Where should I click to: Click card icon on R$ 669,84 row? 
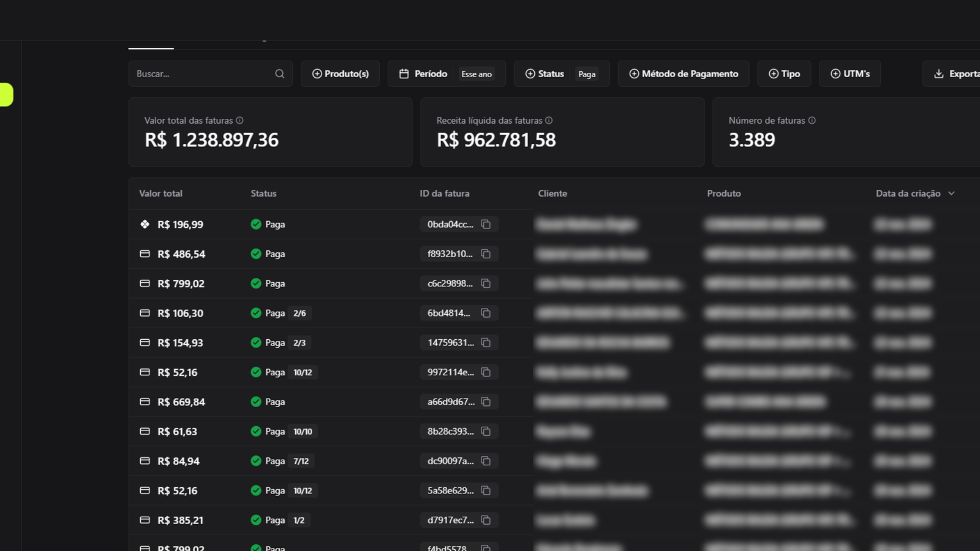(x=145, y=402)
